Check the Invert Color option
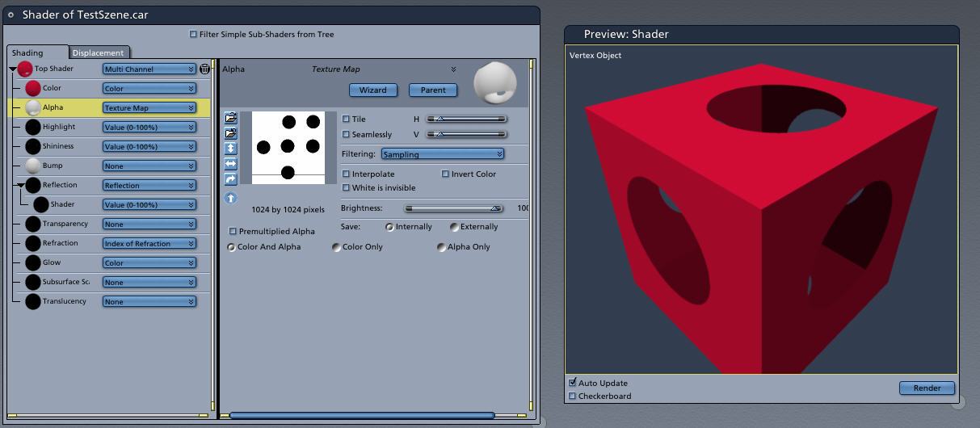This screenshot has width=980, height=428. 445,174
